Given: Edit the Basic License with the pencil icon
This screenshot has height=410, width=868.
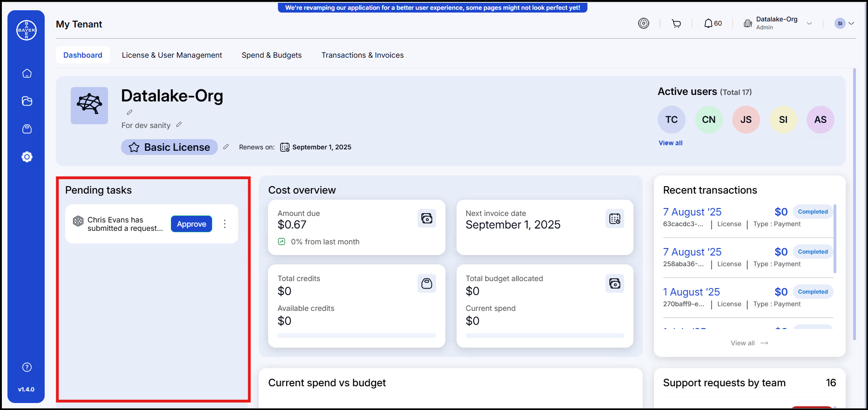Looking at the screenshot, I should [x=226, y=147].
